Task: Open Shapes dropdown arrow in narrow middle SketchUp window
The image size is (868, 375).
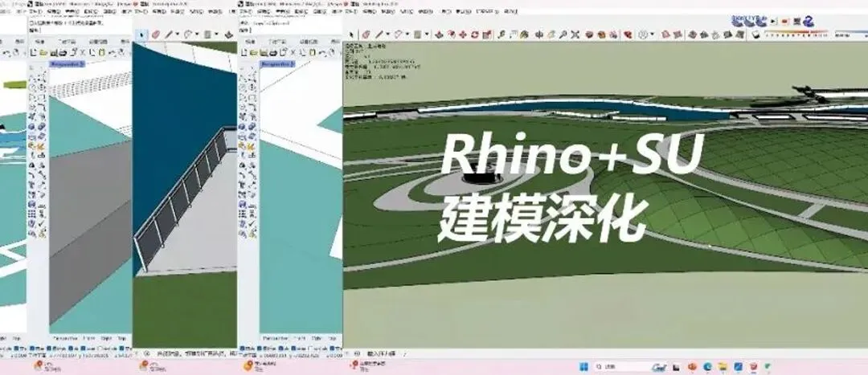Action: (x=216, y=35)
